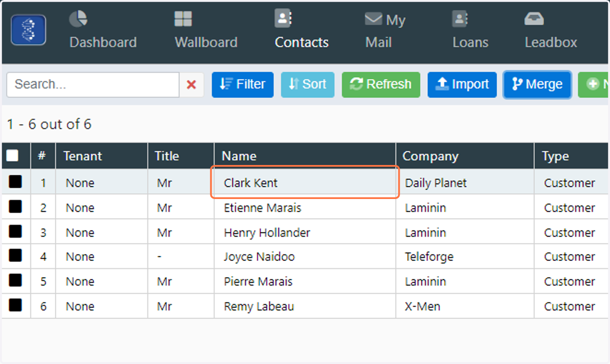Click the Teleforge company cell
The height and width of the screenshot is (364, 610).
click(x=429, y=257)
